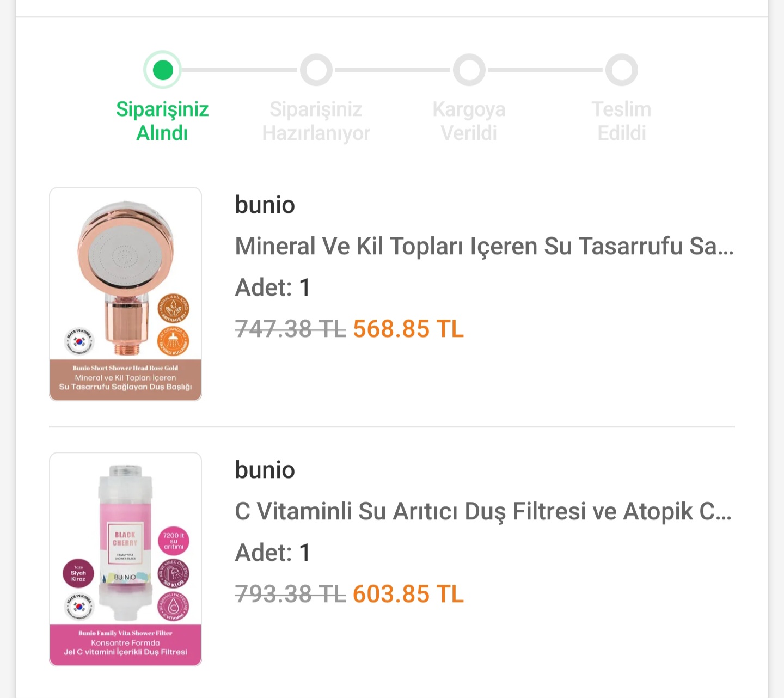784x698 pixels.
Task: Click the Siparişiniz Hazırlanıyor step circle
Action: pyautogui.click(x=316, y=70)
